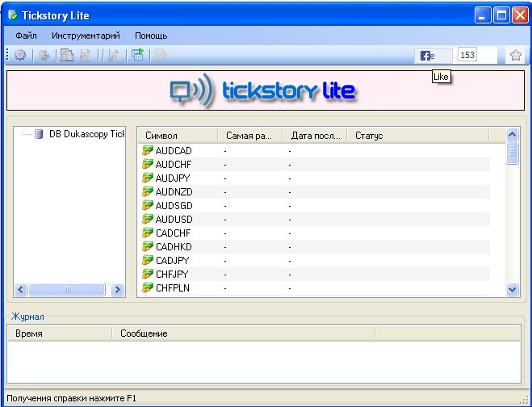Click the symbol list scroll-down arrow
532x407 pixels.
(512, 290)
